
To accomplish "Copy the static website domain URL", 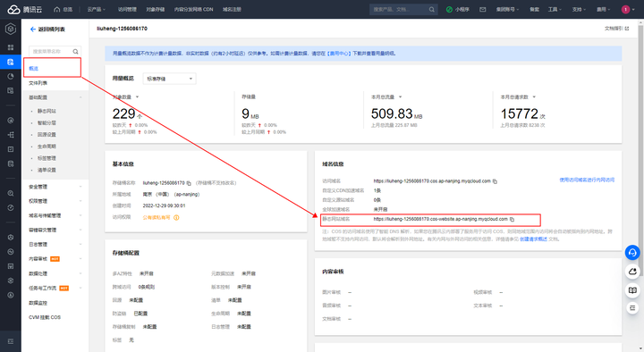I will coord(513,220).
